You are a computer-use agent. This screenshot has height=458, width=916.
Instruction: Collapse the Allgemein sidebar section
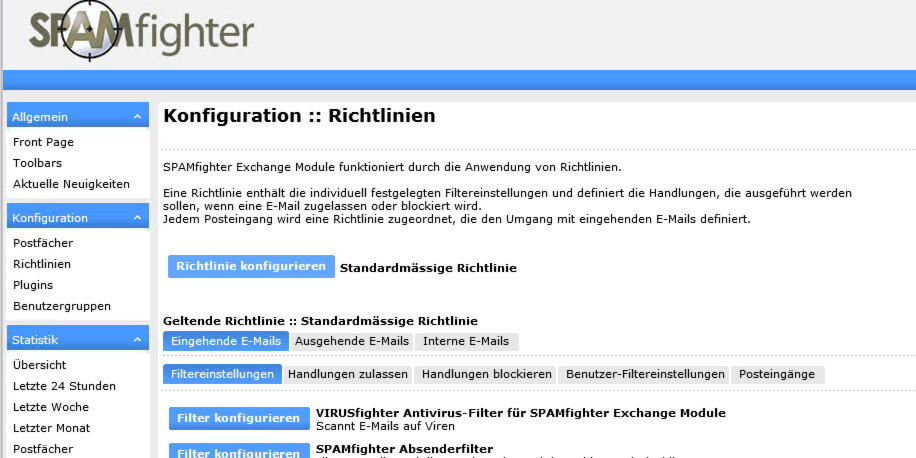coord(137,117)
